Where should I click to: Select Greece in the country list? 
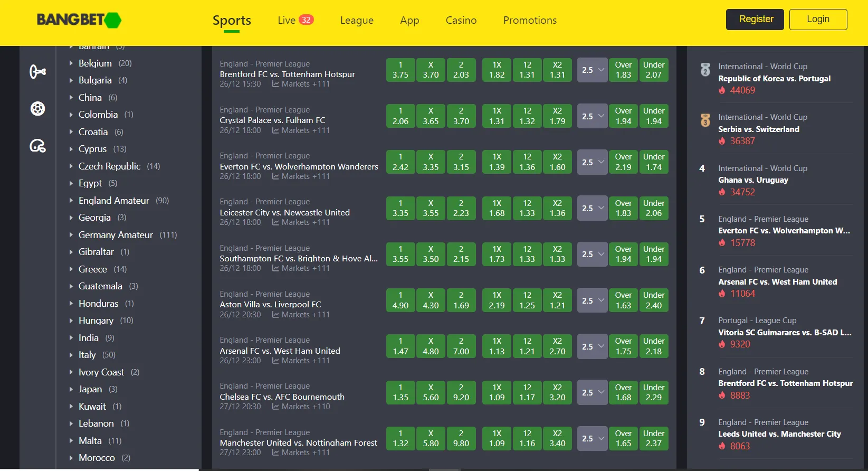(x=93, y=269)
